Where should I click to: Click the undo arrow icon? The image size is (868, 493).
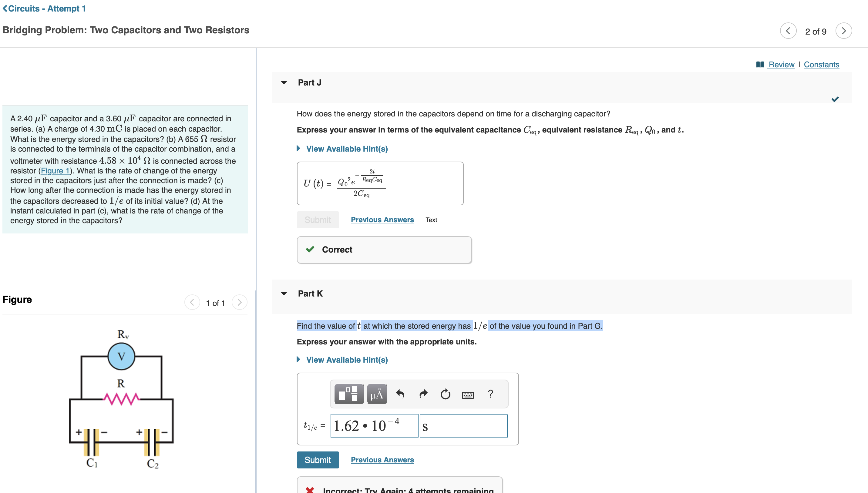click(x=400, y=394)
